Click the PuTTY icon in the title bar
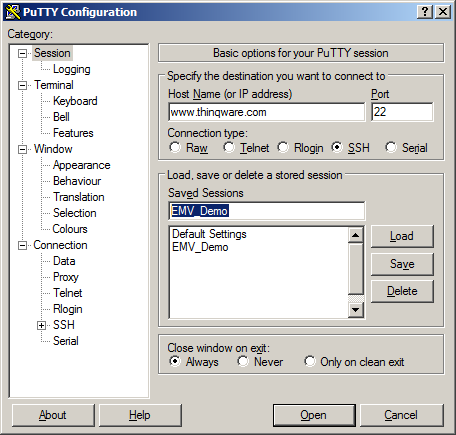Screen dimensions: 456x435 (x=13, y=12)
